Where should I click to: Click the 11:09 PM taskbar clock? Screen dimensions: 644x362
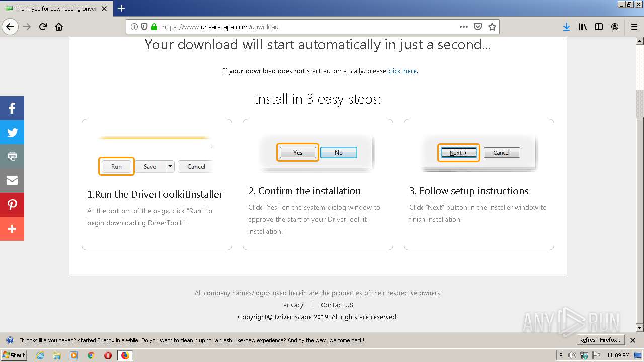coord(618,355)
